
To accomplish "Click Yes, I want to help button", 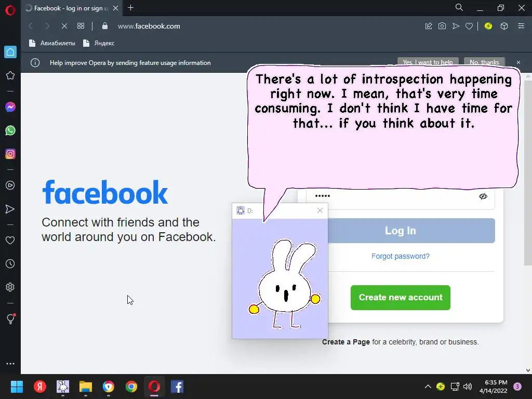I will pos(428,62).
